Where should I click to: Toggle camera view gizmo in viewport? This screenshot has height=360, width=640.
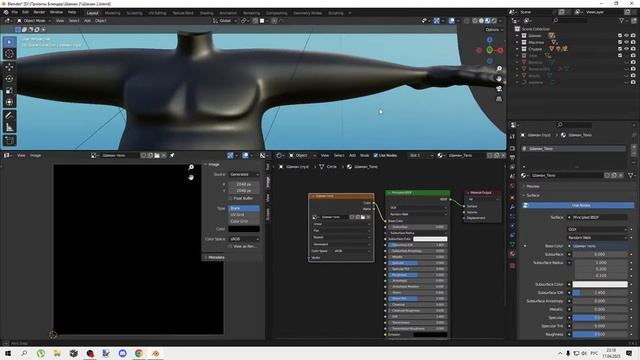[x=499, y=89]
